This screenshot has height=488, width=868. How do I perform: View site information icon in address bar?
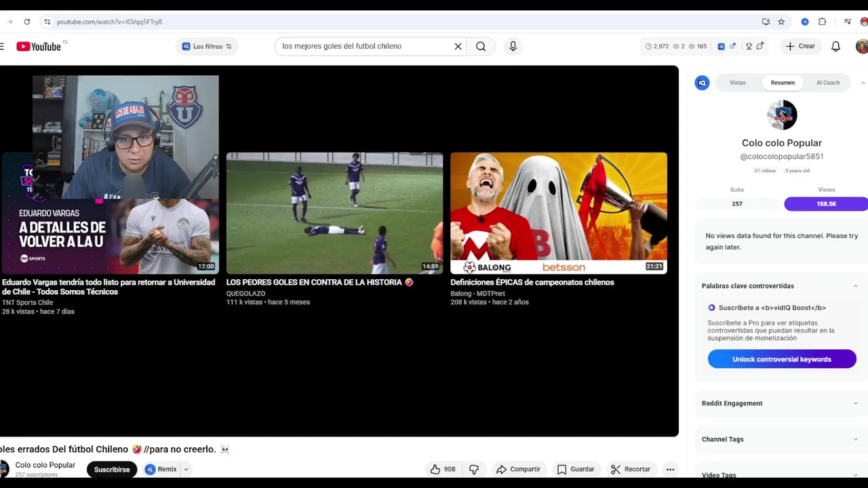pos(47,22)
